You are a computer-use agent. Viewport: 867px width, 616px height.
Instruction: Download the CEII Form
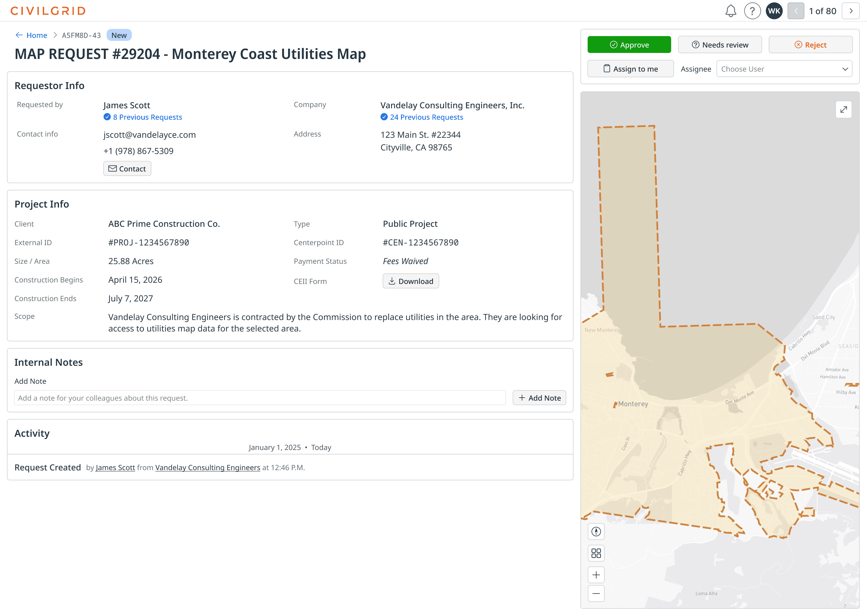point(411,282)
